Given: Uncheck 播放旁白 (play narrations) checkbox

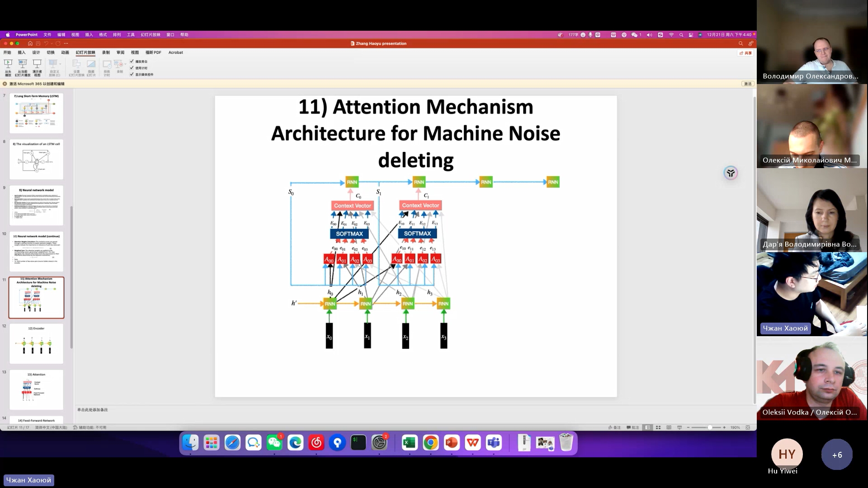Looking at the screenshot, I should point(132,61).
